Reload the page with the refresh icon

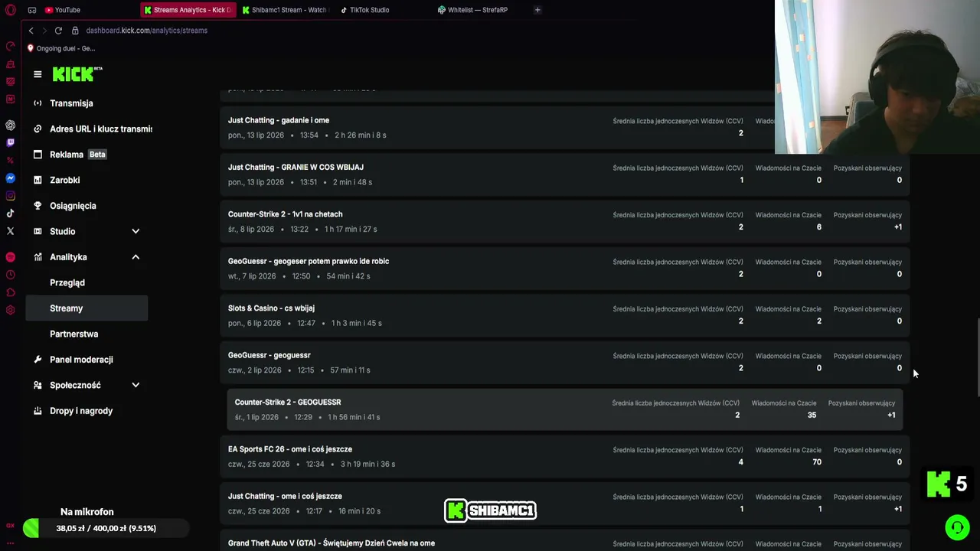click(58, 31)
